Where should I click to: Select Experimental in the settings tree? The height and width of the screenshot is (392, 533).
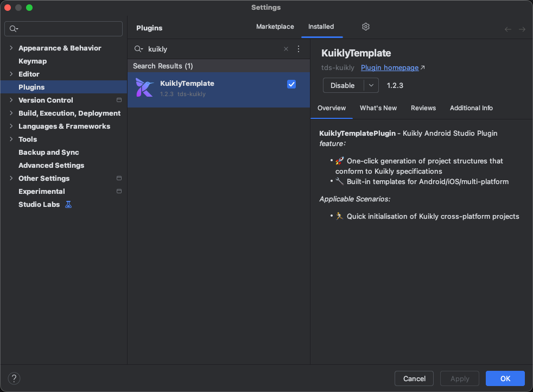(41, 192)
